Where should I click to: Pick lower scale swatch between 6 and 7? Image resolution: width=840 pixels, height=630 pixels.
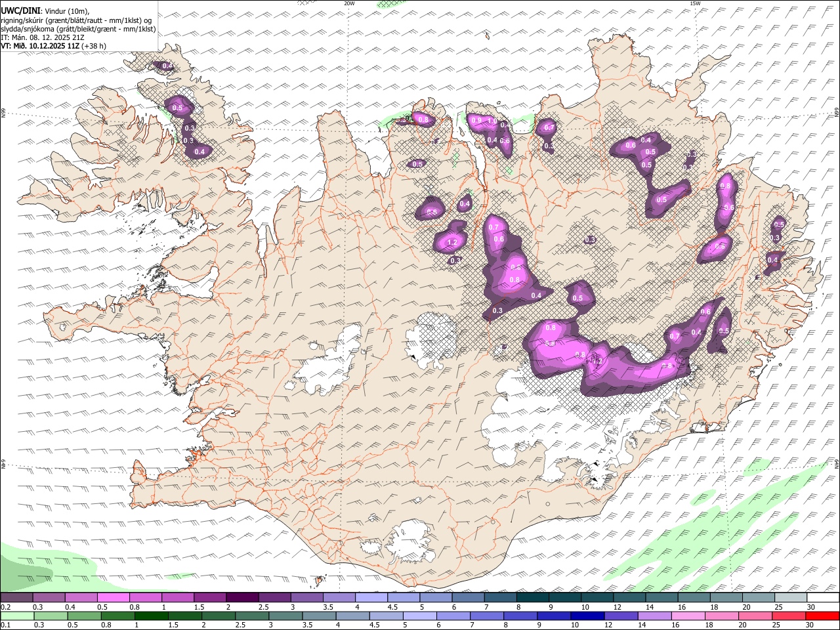(x=453, y=616)
